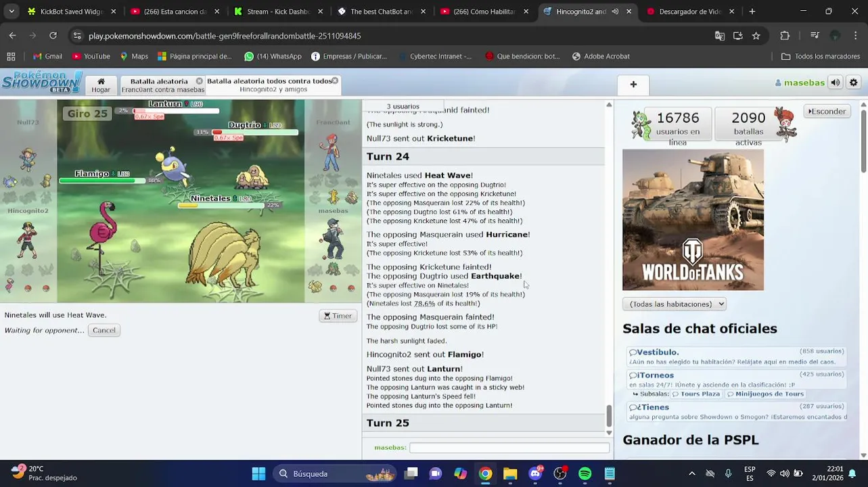Mute the Hincognito2 browser tab audio
Screen dimensions: 868x487
pyautogui.click(x=615, y=11)
